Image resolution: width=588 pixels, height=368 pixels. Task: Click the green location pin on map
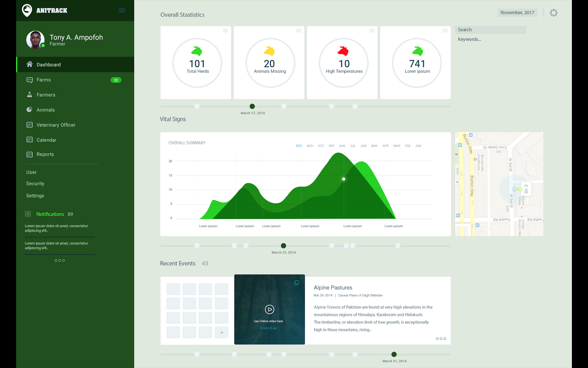519,189
